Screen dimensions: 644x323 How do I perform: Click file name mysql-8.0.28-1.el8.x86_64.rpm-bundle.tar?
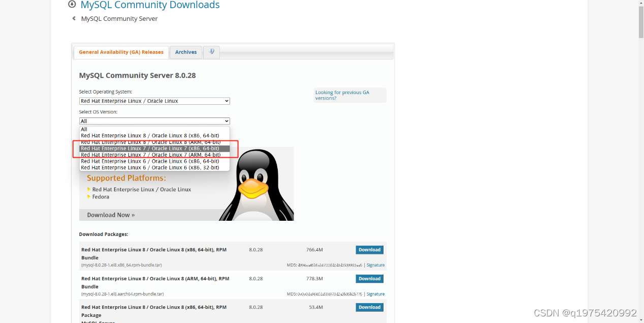pyautogui.click(x=121, y=265)
